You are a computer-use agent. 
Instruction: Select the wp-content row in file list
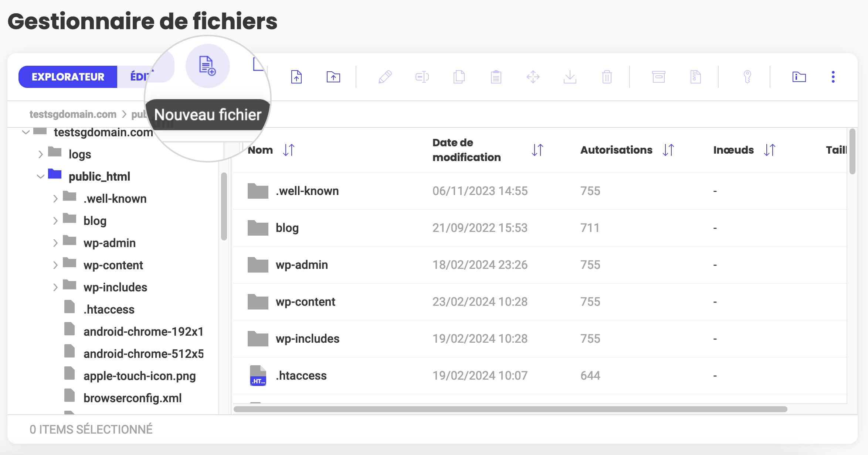point(539,302)
